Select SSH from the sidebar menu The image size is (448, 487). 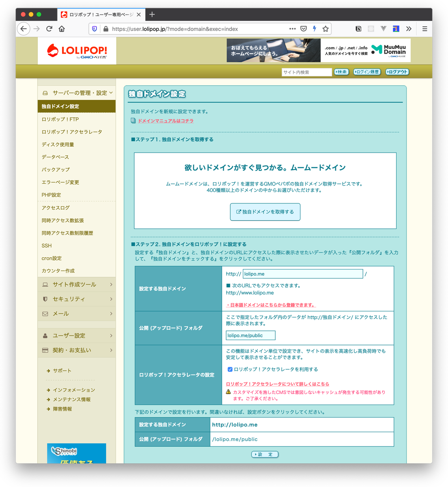point(46,246)
